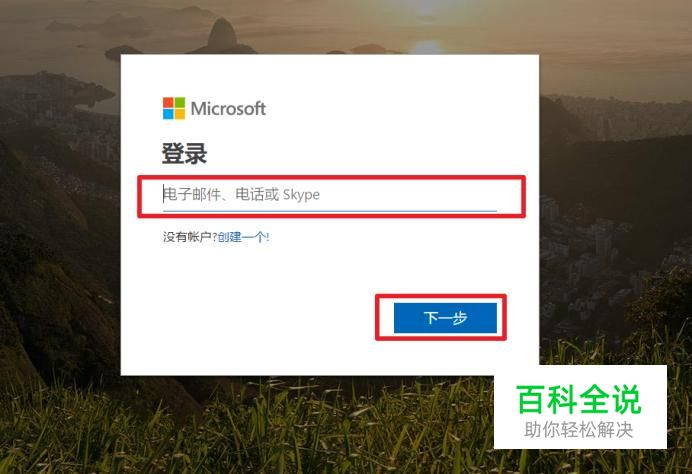Click the green square of Microsoft logo
This screenshot has width=692, height=474.
[x=180, y=102]
